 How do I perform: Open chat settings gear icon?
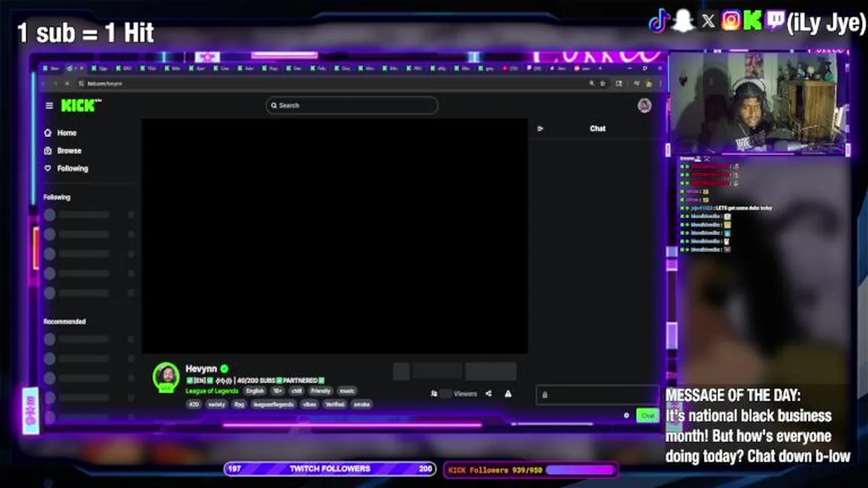click(x=627, y=415)
